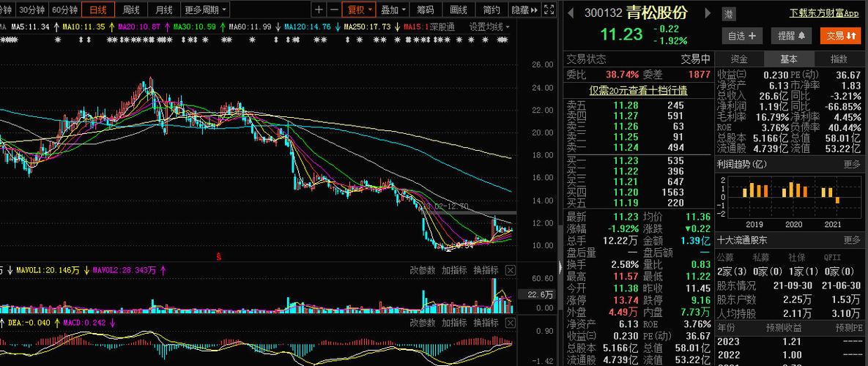
Task: Click MAVOL1:20.146万 label
Action: [x=48, y=270]
